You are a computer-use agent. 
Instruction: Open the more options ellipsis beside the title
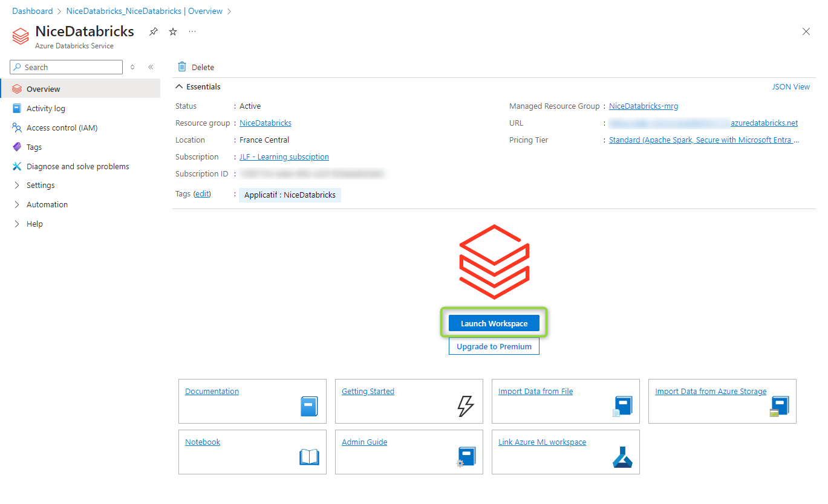coord(192,31)
